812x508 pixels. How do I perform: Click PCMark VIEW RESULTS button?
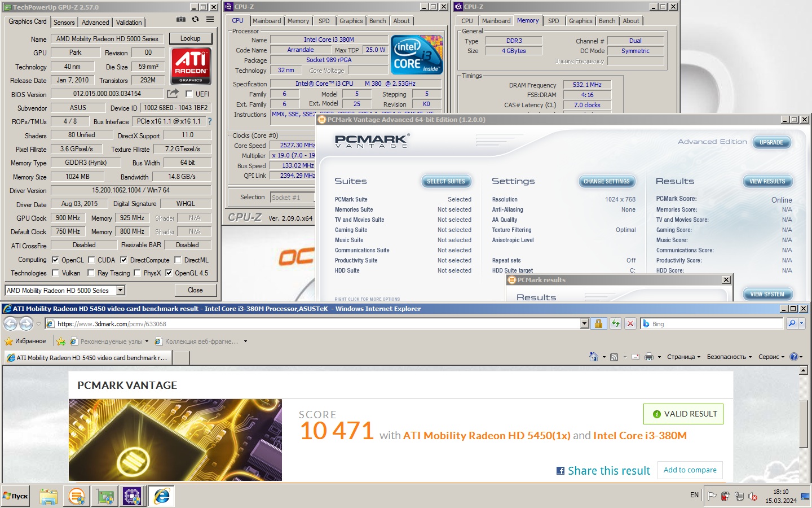click(x=767, y=181)
